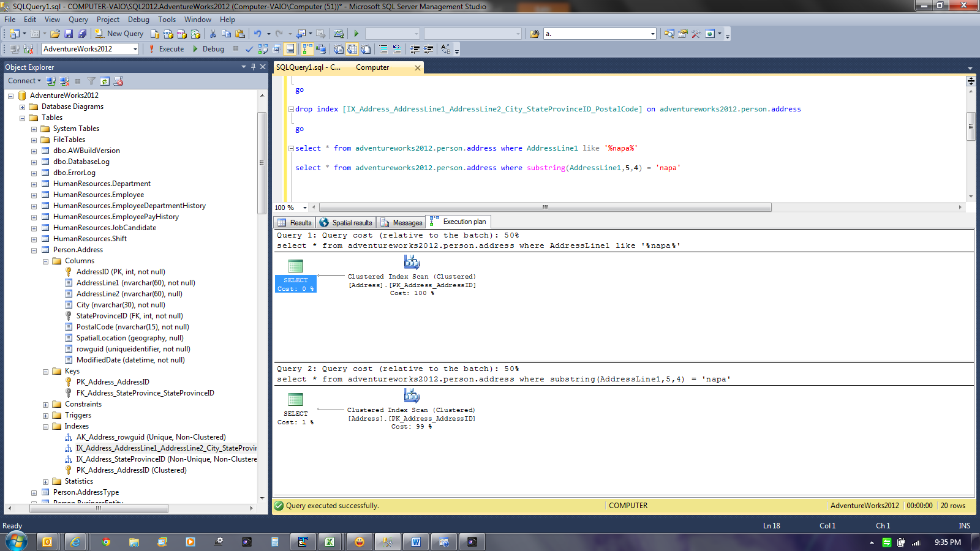
Task: Toggle Results to Grid output mode
Action: point(352,49)
